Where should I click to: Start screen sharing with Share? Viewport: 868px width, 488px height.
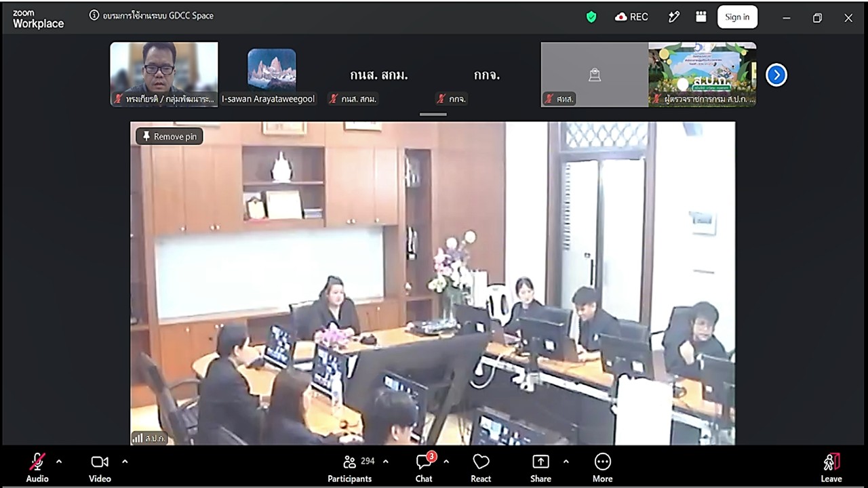coord(540,468)
